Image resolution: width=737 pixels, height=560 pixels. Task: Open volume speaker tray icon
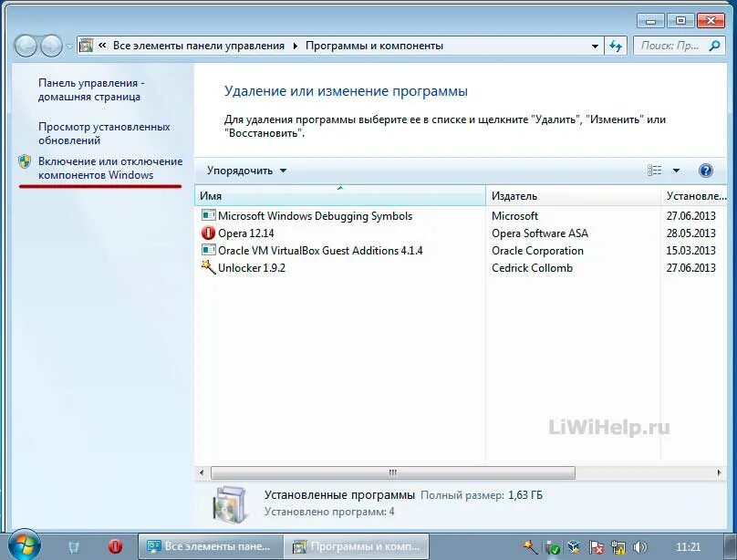tap(639, 547)
